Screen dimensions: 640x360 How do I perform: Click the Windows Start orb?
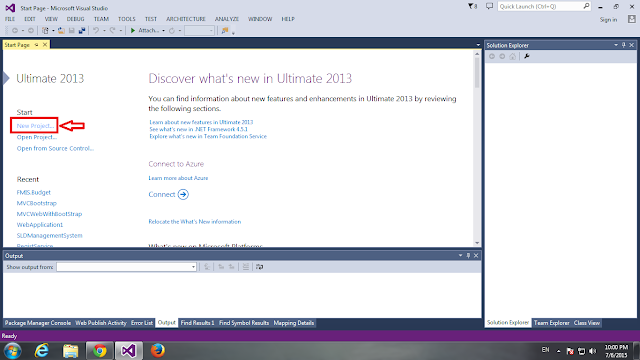click(13, 351)
